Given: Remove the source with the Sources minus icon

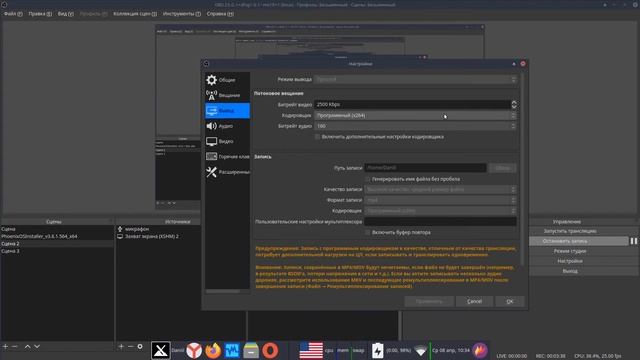Looking at the screenshot, I should pos(131,347).
